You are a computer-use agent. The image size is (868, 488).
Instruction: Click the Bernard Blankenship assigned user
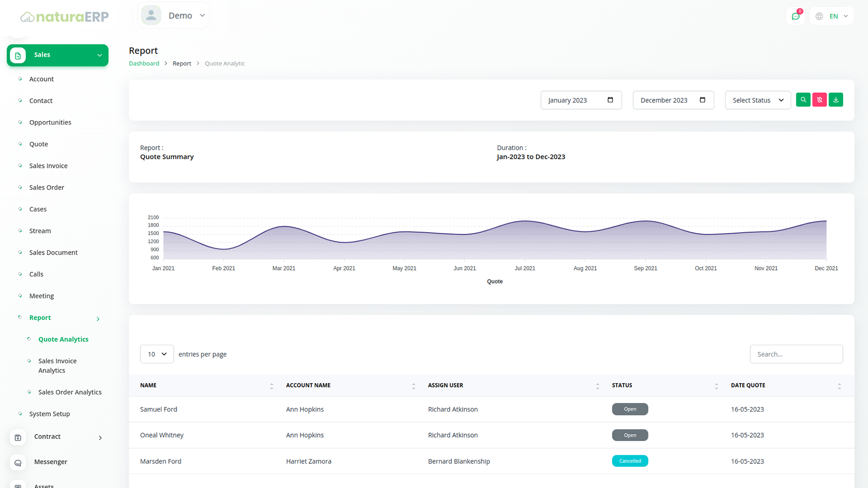click(459, 461)
